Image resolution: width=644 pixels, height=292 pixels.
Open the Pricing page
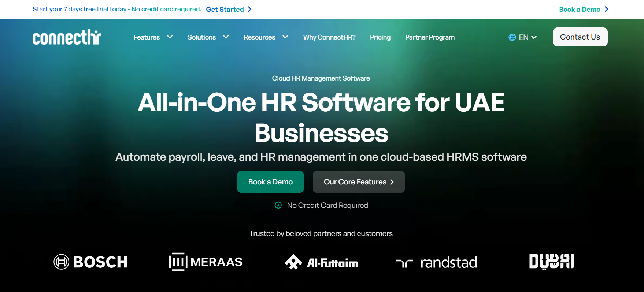(380, 37)
